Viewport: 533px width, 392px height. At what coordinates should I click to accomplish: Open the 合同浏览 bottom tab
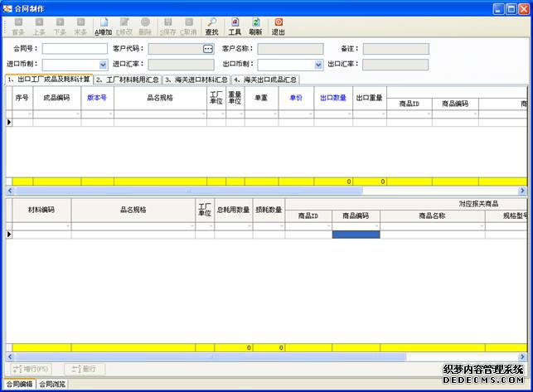52,385
